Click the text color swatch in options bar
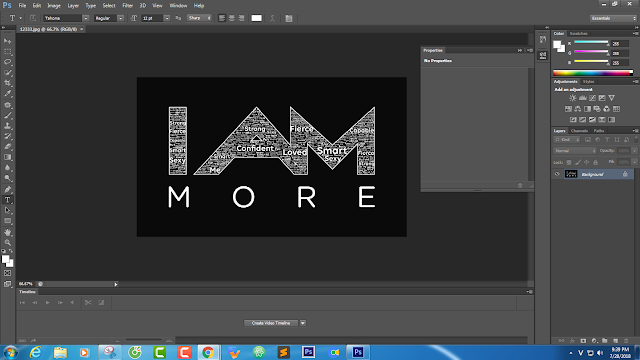This screenshot has height=360, width=640. pyautogui.click(x=256, y=18)
